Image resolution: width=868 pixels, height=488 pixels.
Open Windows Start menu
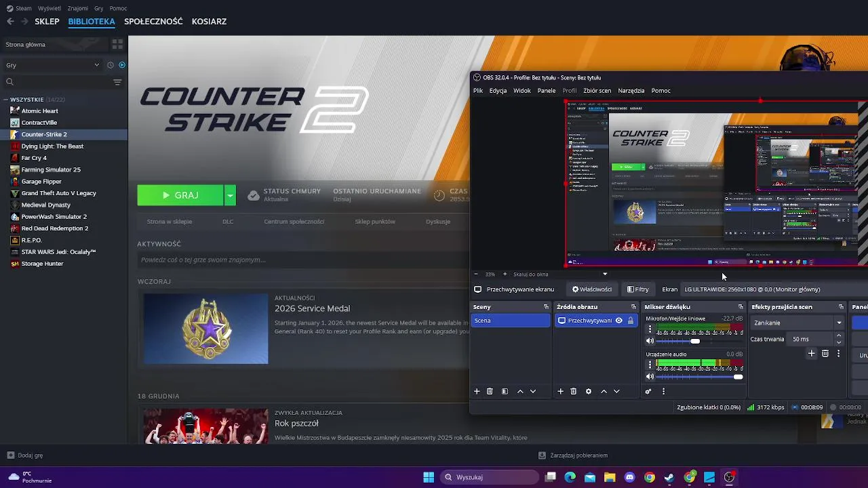(x=429, y=477)
